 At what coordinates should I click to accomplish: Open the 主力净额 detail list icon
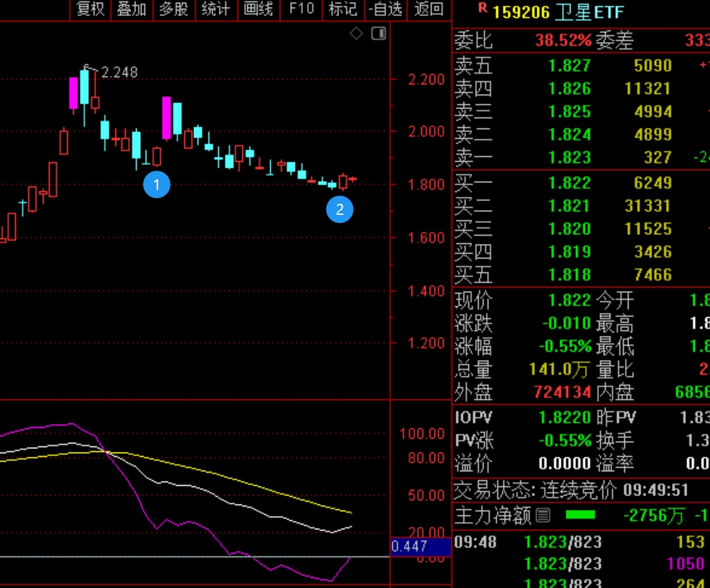pyautogui.click(x=544, y=515)
